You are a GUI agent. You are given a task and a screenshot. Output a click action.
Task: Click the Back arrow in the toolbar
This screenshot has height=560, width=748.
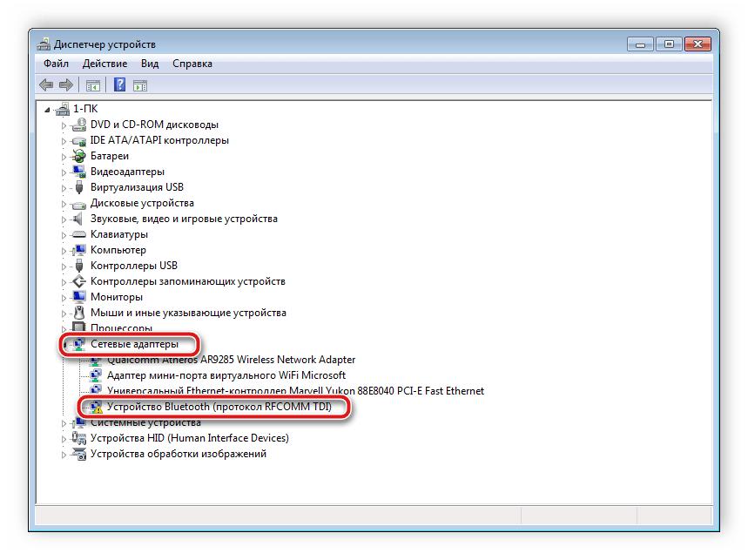(x=46, y=84)
